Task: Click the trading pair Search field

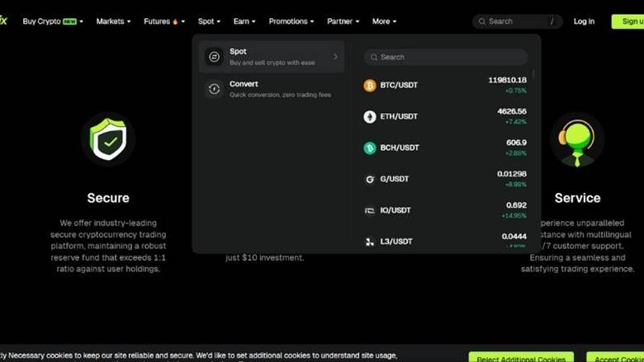Action: (x=446, y=57)
